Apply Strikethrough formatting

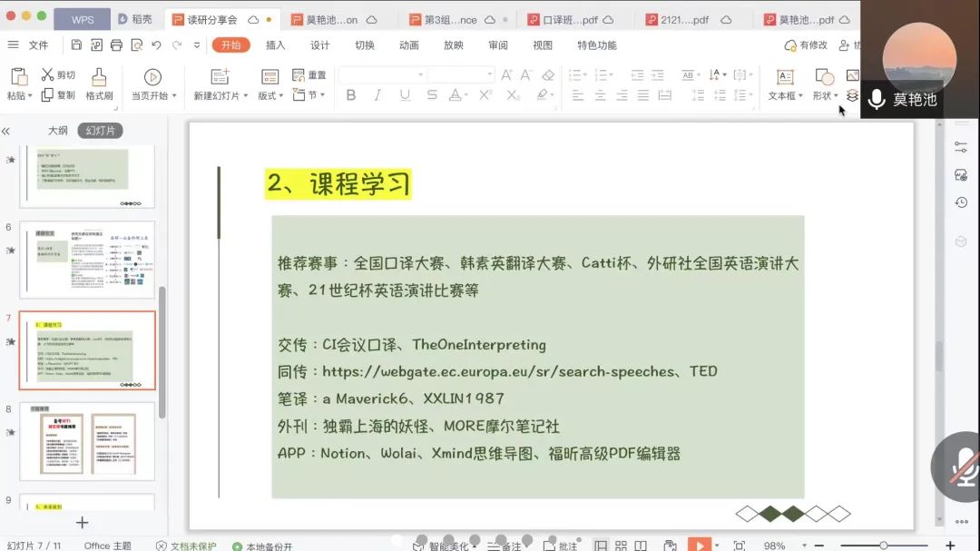(431, 95)
